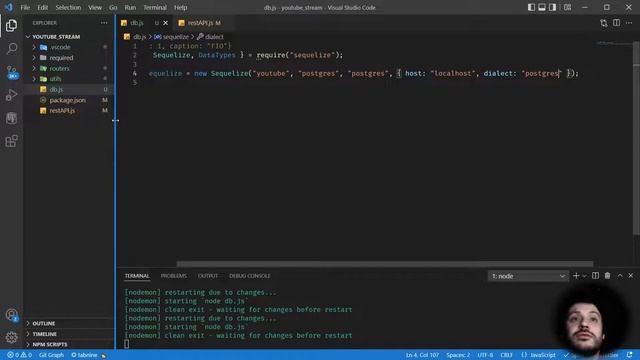The width and height of the screenshot is (640, 360).
Task: Open the File menu
Action: pyautogui.click(x=25, y=7)
